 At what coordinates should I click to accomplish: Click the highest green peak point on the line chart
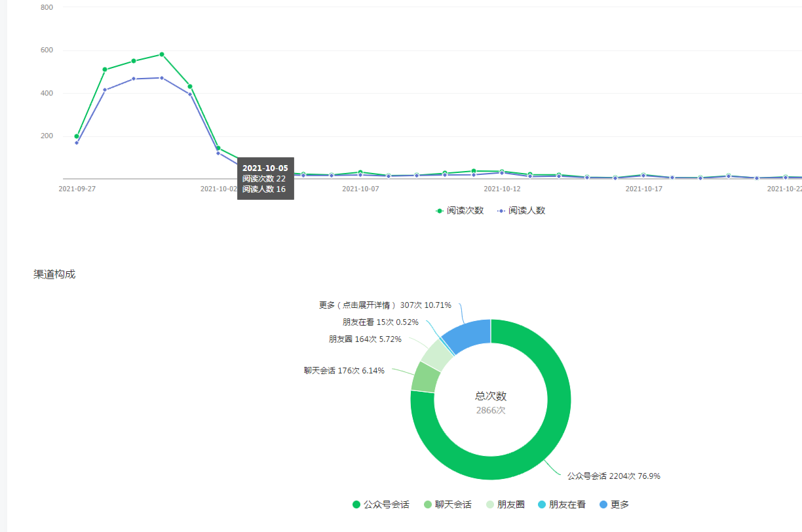click(x=162, y=54)
